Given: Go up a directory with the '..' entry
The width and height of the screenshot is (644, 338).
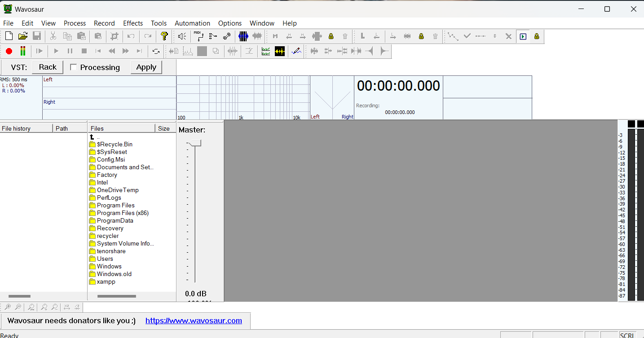Looking at the screenshot, I should click(94, 136).
